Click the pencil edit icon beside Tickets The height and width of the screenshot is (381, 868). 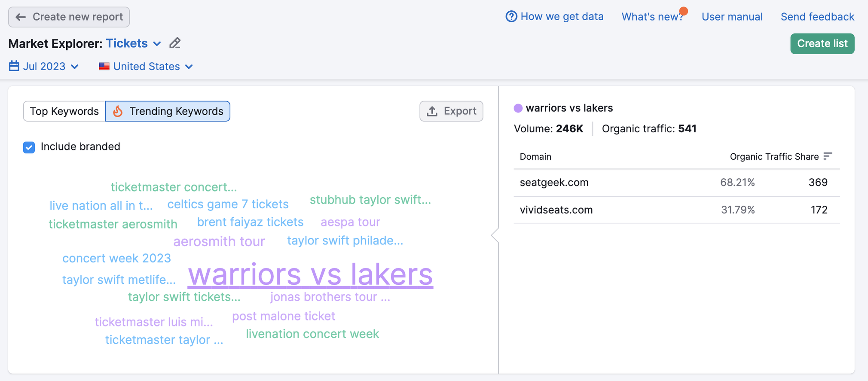point(175,43)
